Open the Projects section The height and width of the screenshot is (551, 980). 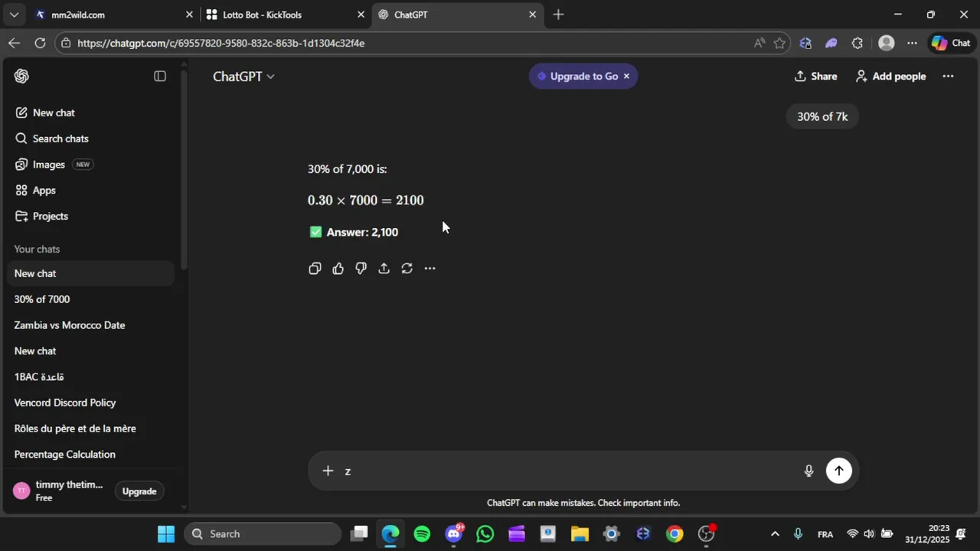point(92,216)
